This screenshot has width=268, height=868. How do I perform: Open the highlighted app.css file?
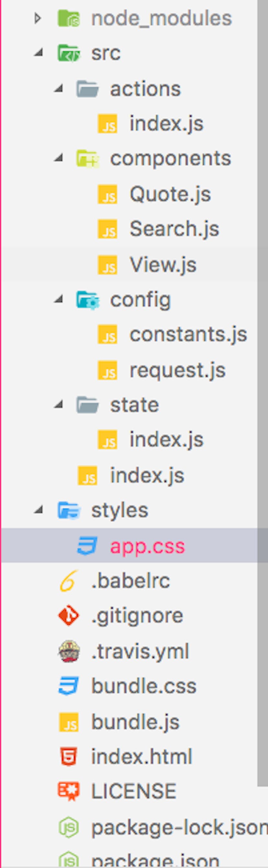(x=148, y=546)
